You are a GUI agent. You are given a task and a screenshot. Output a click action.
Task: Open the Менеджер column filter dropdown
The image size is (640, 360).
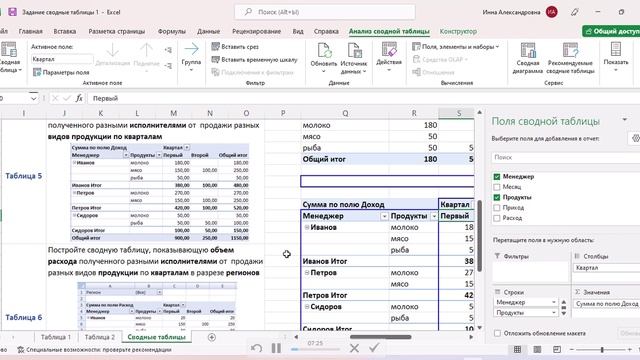tap(384, 216)
